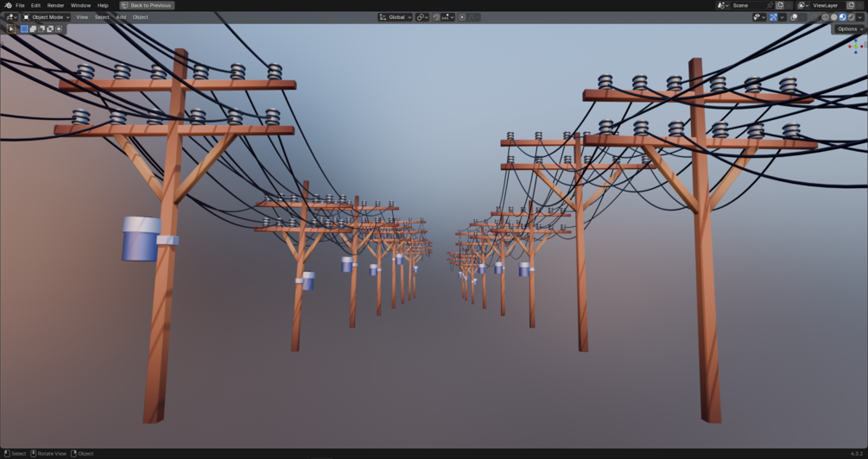Toggle X-Ray mode
868x459 pixels.
(x=814, y=17)
